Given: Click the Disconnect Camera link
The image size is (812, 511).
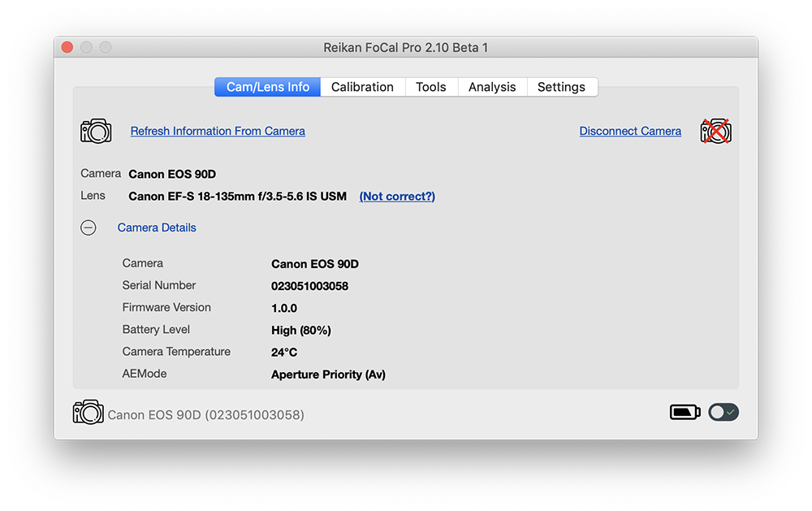Looking at the screenshot, I should tap(630, 131).
